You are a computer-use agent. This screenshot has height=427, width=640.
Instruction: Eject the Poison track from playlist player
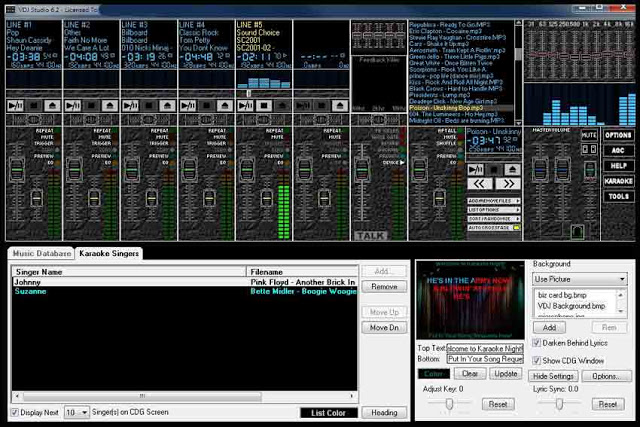click(513, 169)
